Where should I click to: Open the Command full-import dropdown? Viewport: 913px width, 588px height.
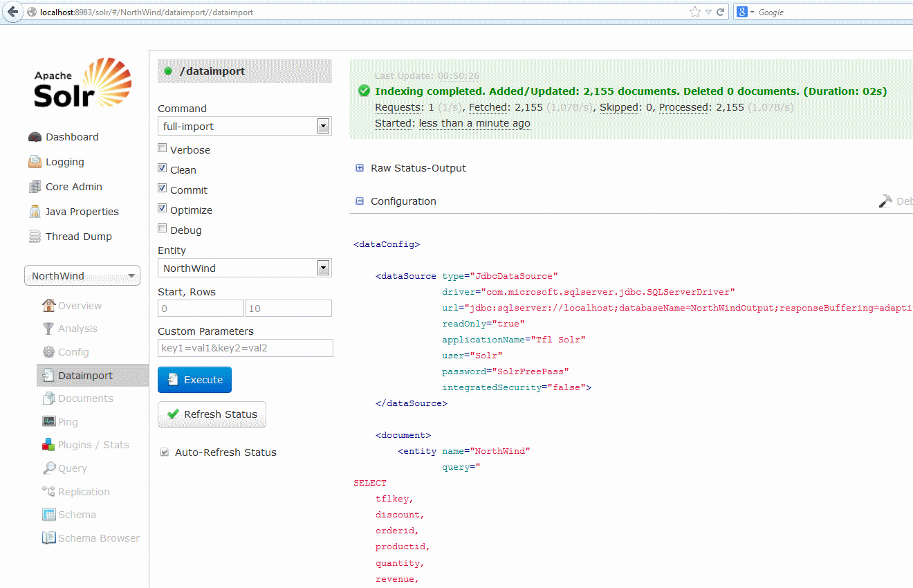click(x=245, y=126)
